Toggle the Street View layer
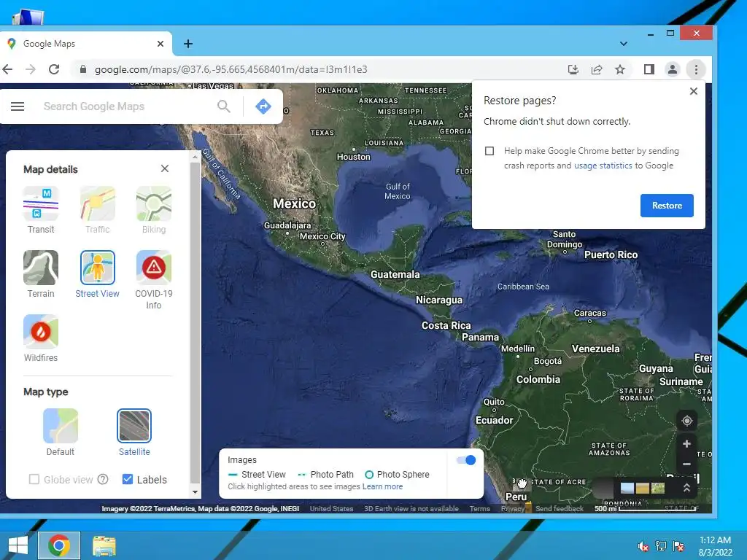Viewport: 747px width, 560px height. pyautogui.click(x=98, y=267)
